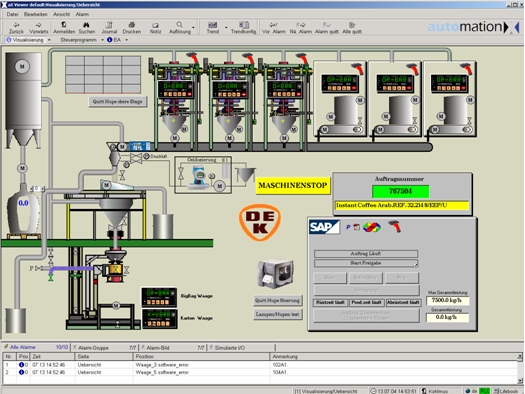Open dropdown arrow next to Trend
The image size is (525, 394).
coord(226,27)
